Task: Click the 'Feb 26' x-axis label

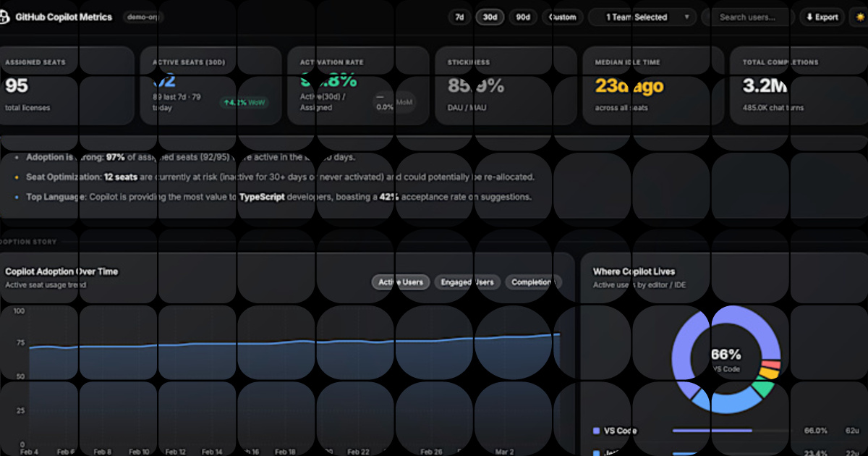Action: click(x=431, y=452)
